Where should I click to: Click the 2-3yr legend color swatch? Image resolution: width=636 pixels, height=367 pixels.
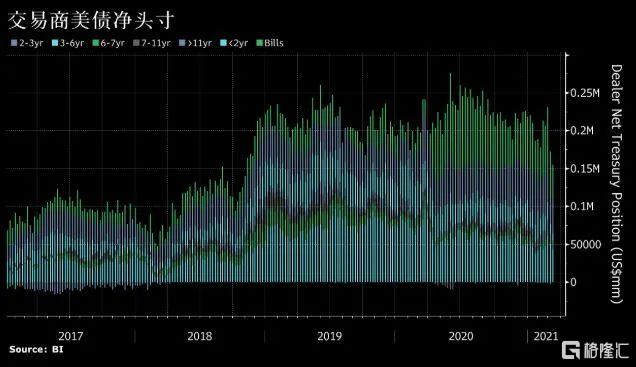click(14, 43)
